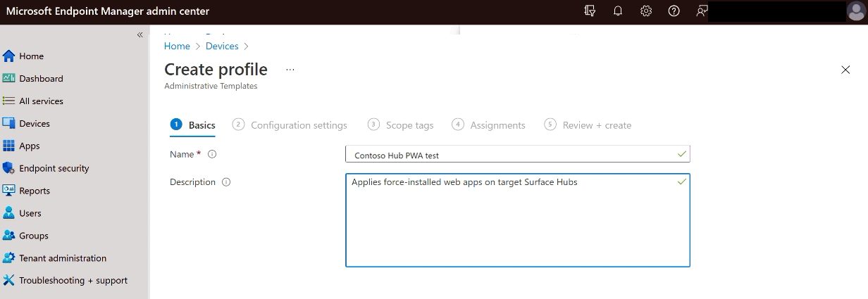868x299 pixels.
Task: Open the Review + create step
Action: click(597, 125)
